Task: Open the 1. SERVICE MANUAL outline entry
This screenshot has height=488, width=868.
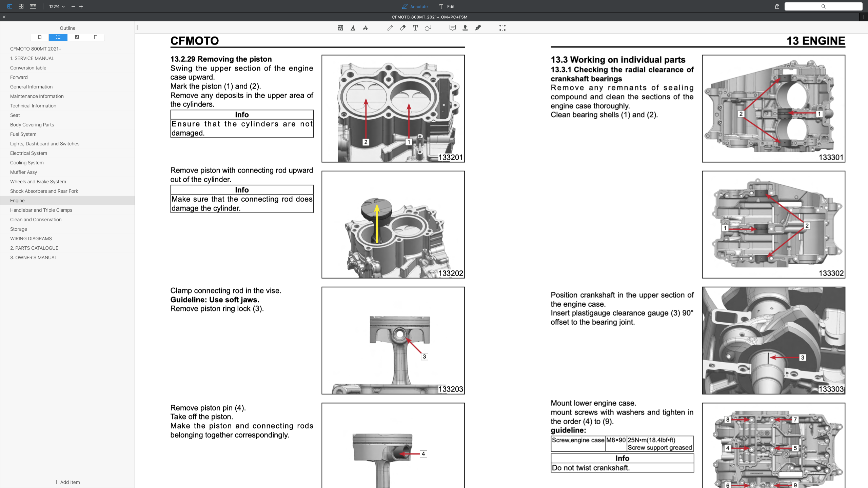Action: pyautogui.click(x=32, y=58)
